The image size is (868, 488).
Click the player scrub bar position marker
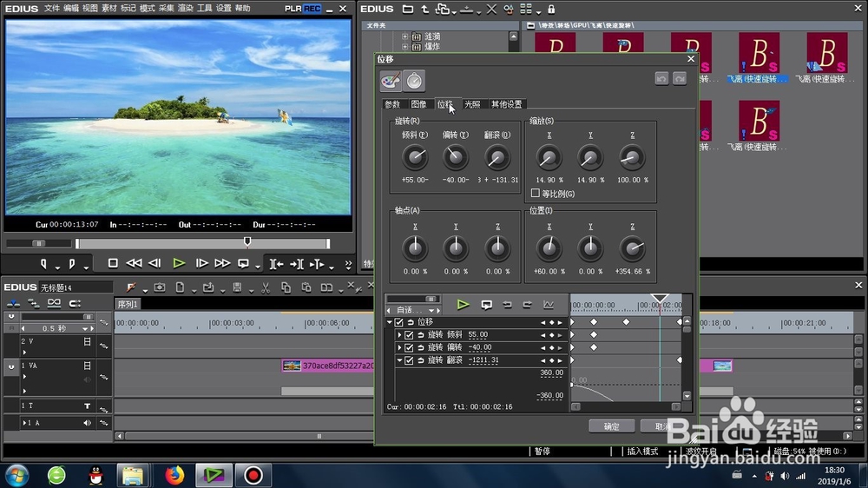pyautogui.click(x=247, y=241)
